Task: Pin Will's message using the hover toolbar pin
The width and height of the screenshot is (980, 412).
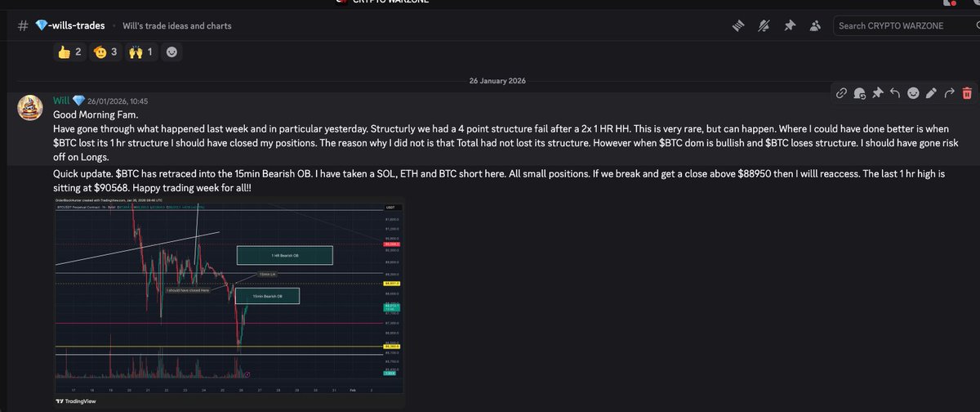Action: 877,93
